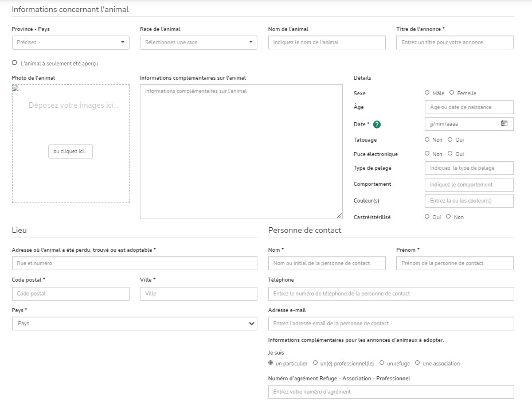Image resolution: width=532 pixels, height=405 pixels.
Task: Click the contact Nom input field
Action: (x=327, y=263)
